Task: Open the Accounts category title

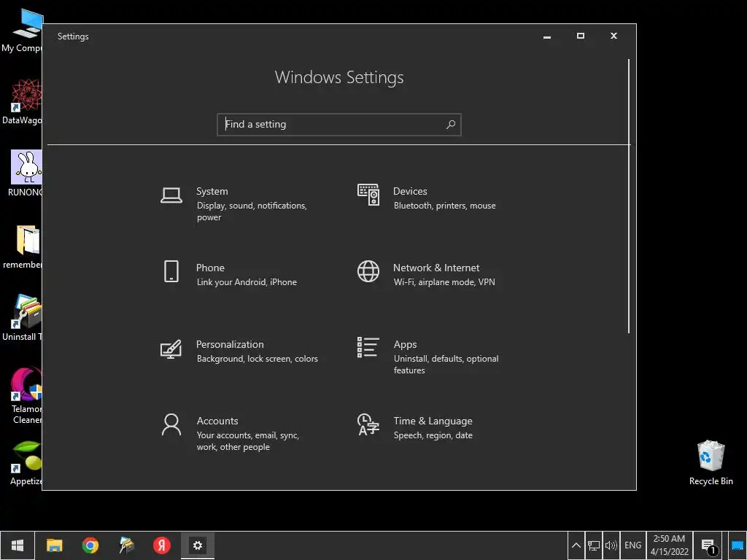Action: pos(217,421)
